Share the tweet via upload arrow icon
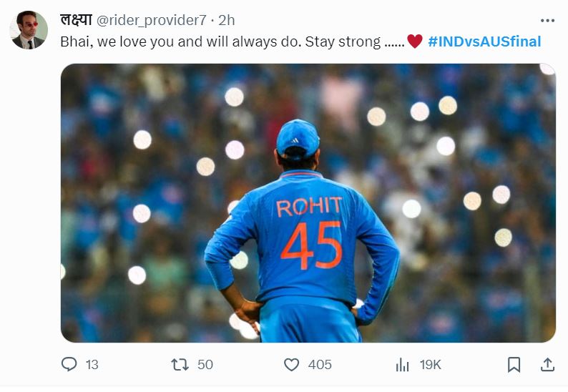This screenshot has width=568, height=392. coord(547,365)
